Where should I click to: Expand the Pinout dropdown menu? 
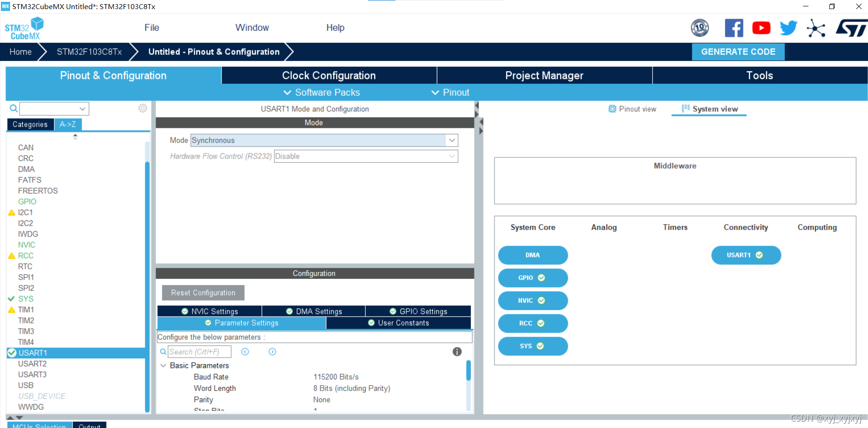[x=450, y=92]
